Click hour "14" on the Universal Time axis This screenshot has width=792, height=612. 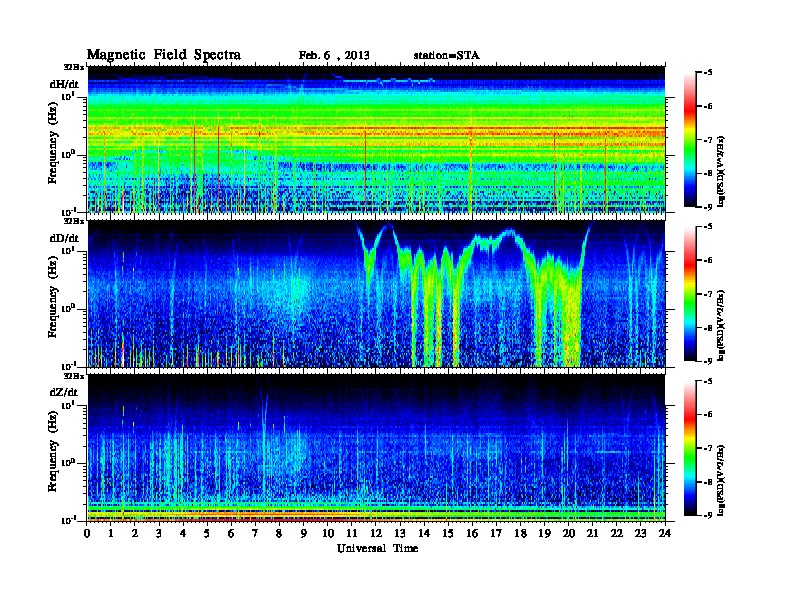[x=424, y=533]
